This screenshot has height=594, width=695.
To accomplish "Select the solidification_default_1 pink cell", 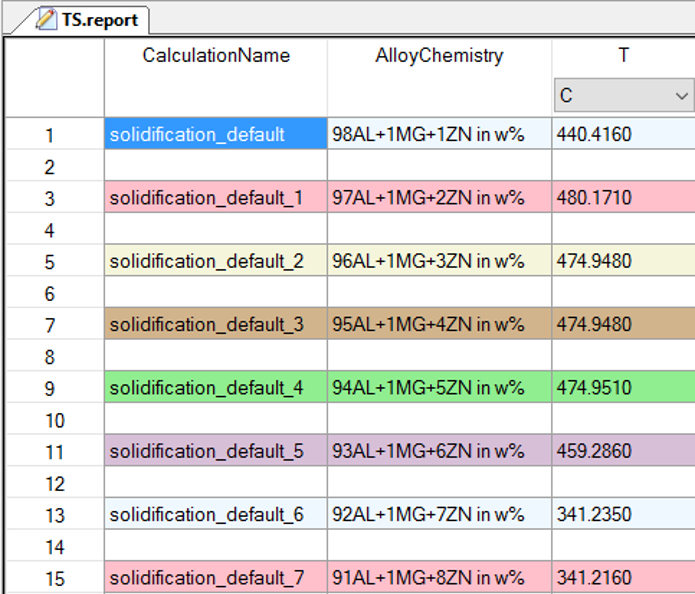I will click(x=216, y=198).
